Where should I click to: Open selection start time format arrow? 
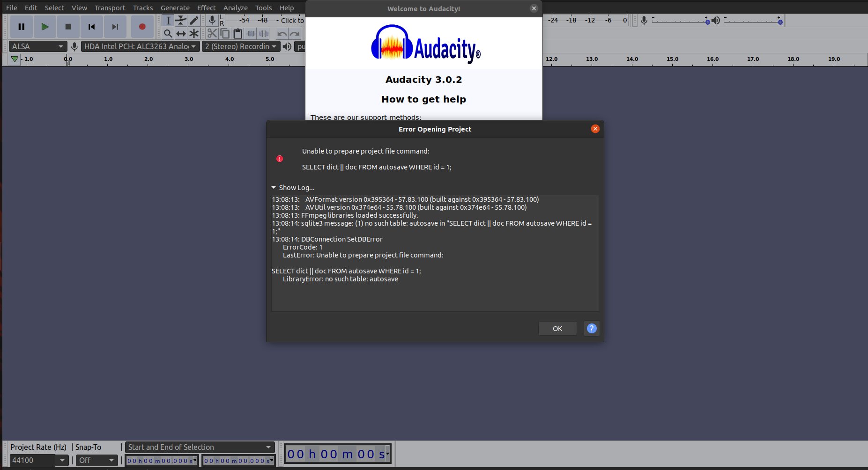coord(195,461)
